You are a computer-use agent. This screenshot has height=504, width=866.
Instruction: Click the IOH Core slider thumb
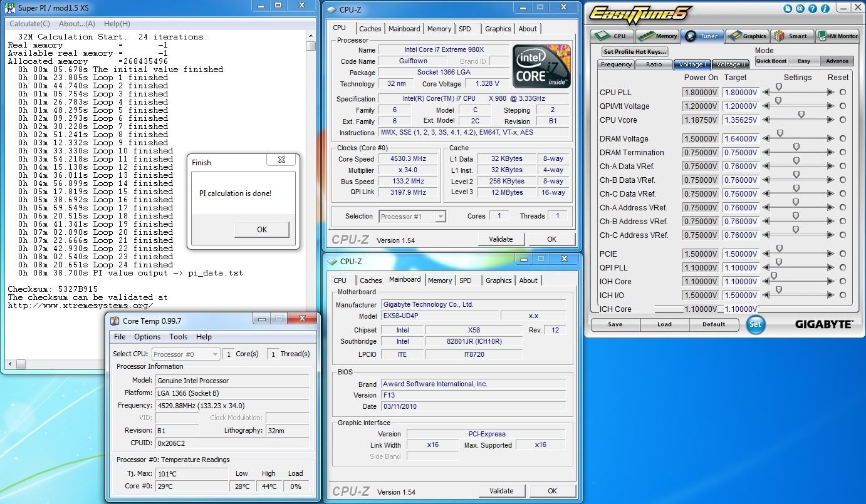pyautogui.click(x=774, y=276)
